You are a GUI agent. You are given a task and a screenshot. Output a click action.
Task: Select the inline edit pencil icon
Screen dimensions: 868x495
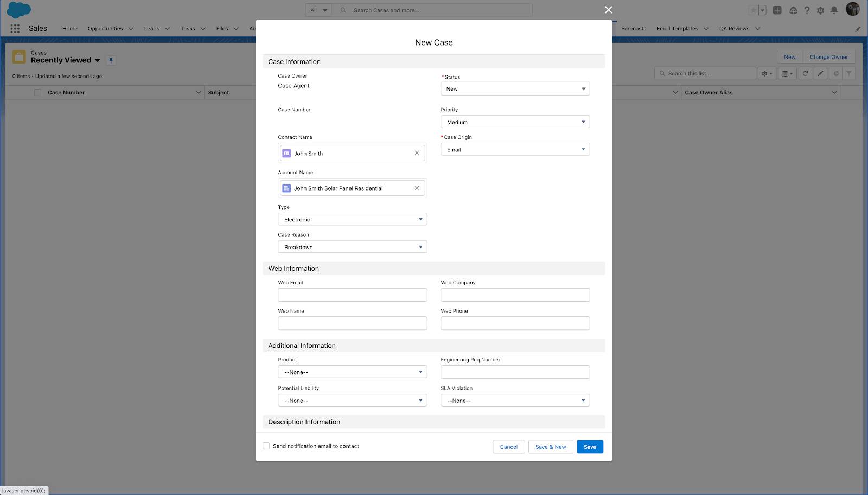820,73
